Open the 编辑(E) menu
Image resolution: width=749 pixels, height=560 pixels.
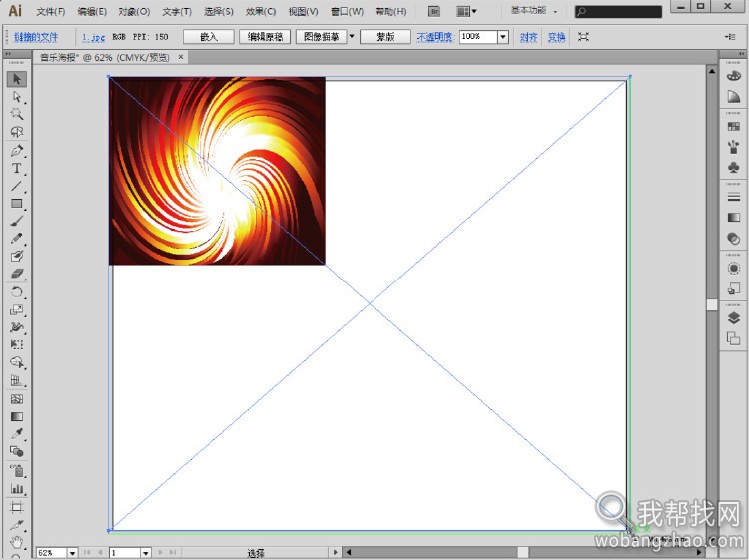point(92,11)
